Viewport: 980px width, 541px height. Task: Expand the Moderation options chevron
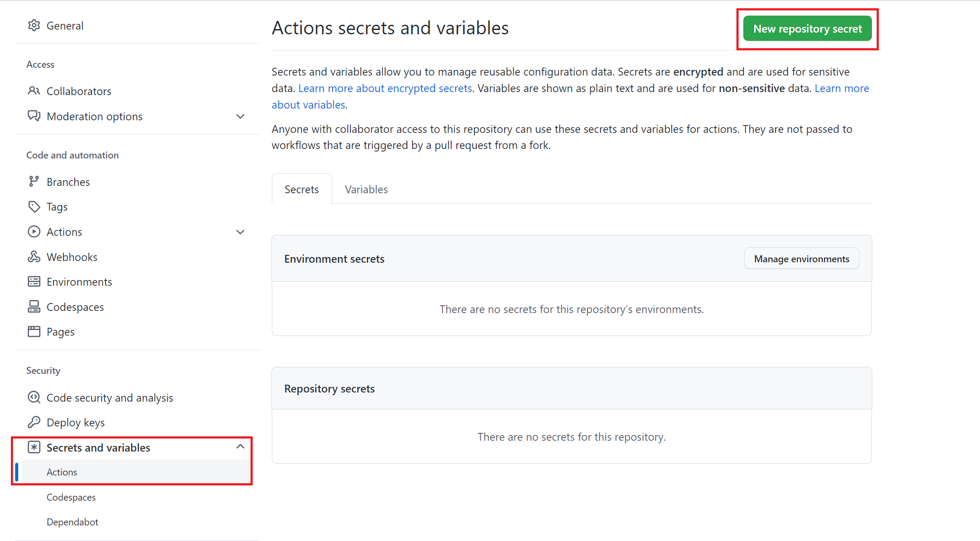[240, 116]
